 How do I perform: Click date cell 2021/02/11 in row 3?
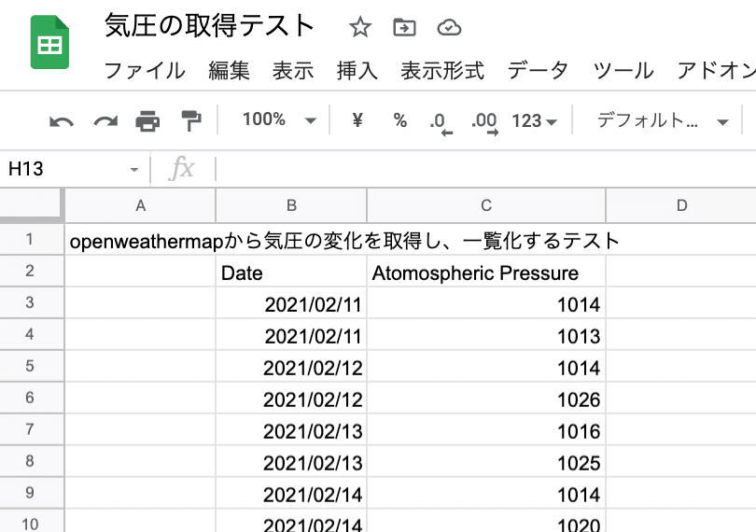point(291,303)
